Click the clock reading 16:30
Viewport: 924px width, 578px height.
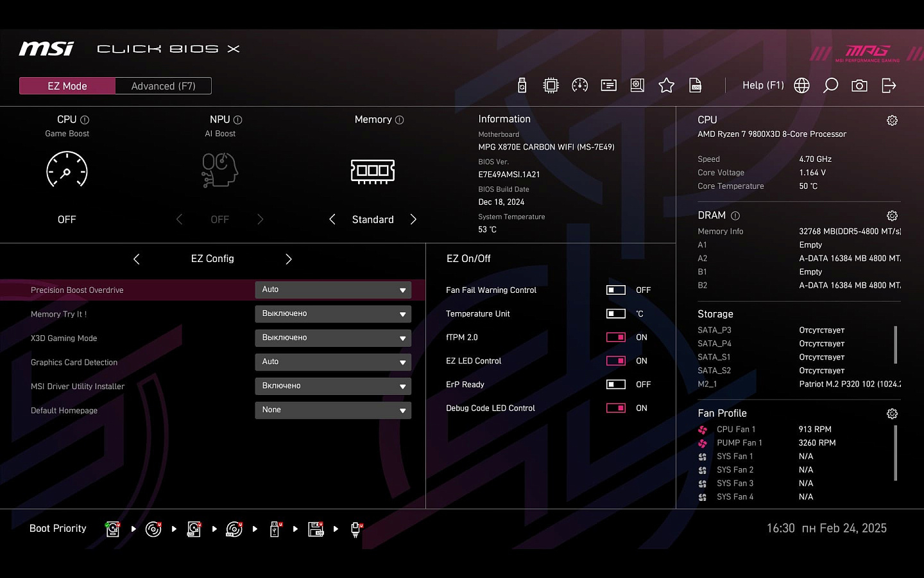780,528
